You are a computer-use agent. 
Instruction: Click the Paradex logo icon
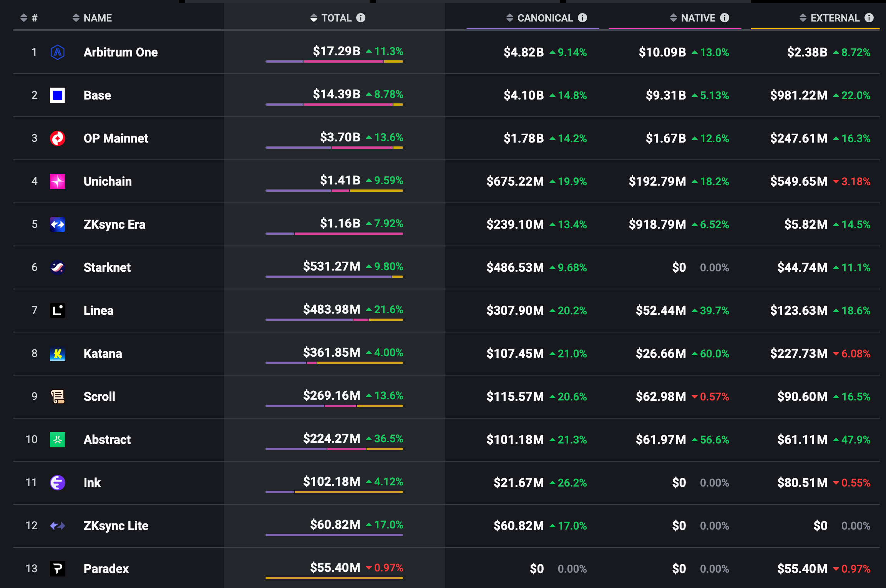tap(58, 569)
